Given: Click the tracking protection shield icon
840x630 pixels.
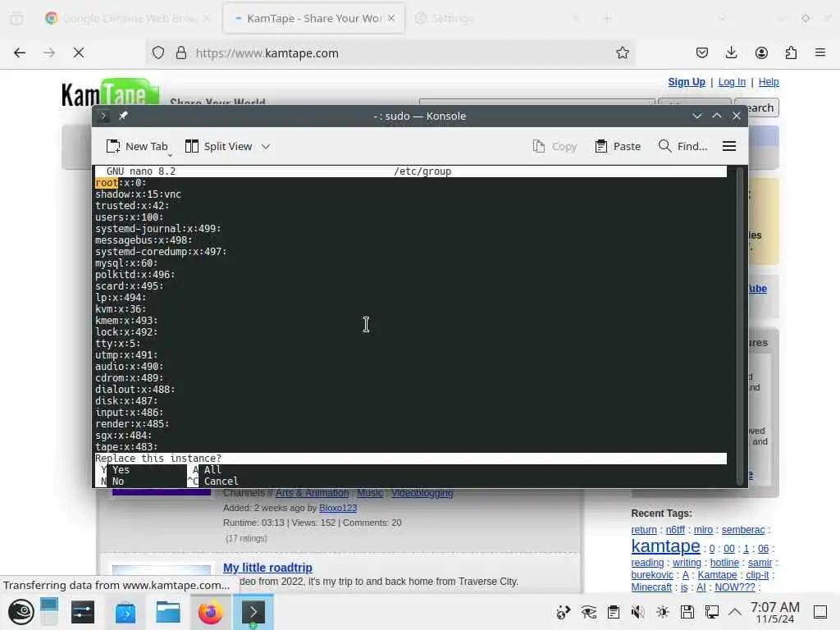Looking at the screenshot, I should pos(158,52).
